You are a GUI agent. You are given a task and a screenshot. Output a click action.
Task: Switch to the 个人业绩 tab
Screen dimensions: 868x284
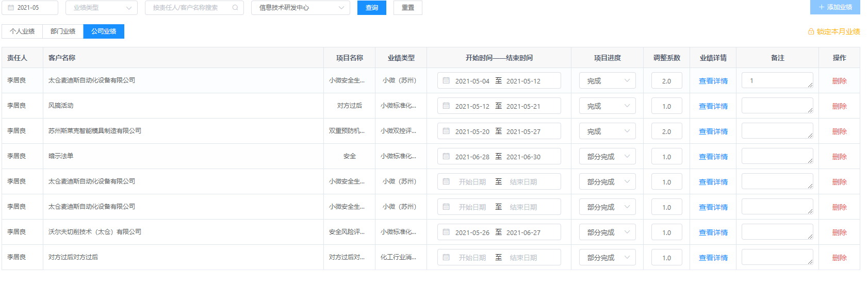click(22, 31)
